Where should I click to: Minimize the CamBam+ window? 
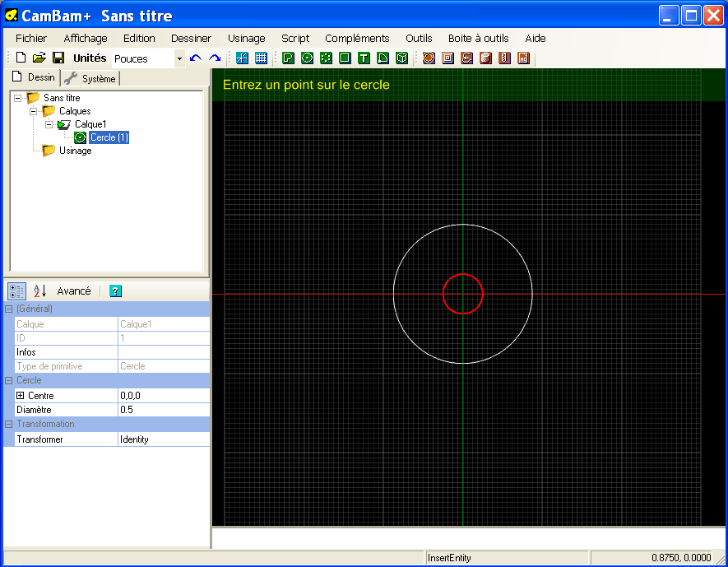669,16
